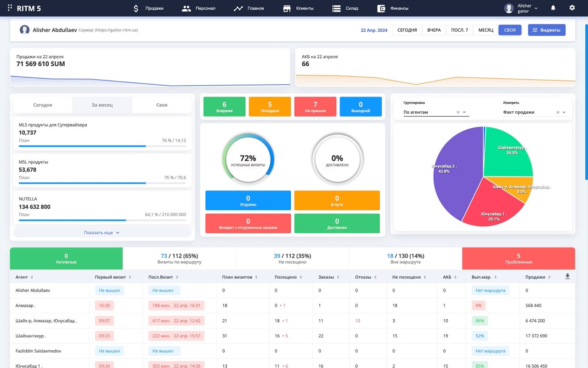
Task: Set the period to СЕГОДНЯ
Action: click(407, 30)
